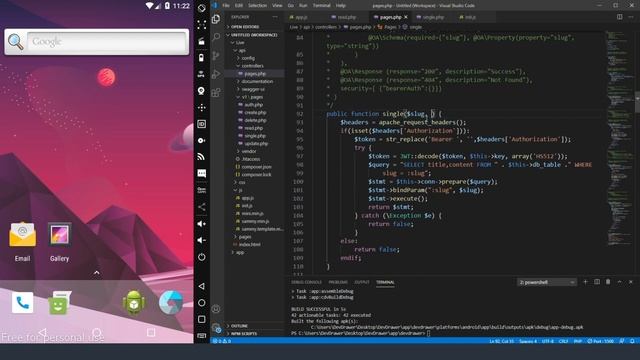The image size is (640, 360).
Task: Open emulator network signal icon
Action: [x=202, y=157]
